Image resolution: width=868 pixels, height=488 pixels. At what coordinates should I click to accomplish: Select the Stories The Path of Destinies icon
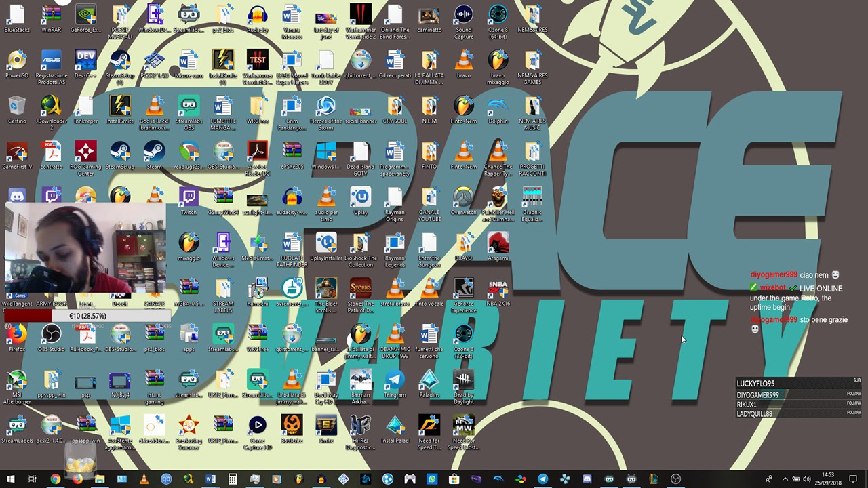(x=360, y=294)
